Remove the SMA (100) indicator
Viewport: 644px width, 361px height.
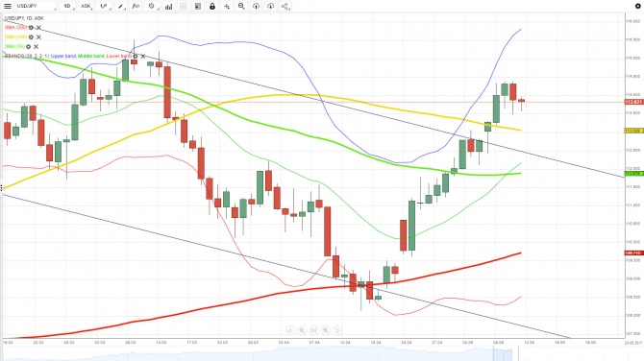coord(38,36)
